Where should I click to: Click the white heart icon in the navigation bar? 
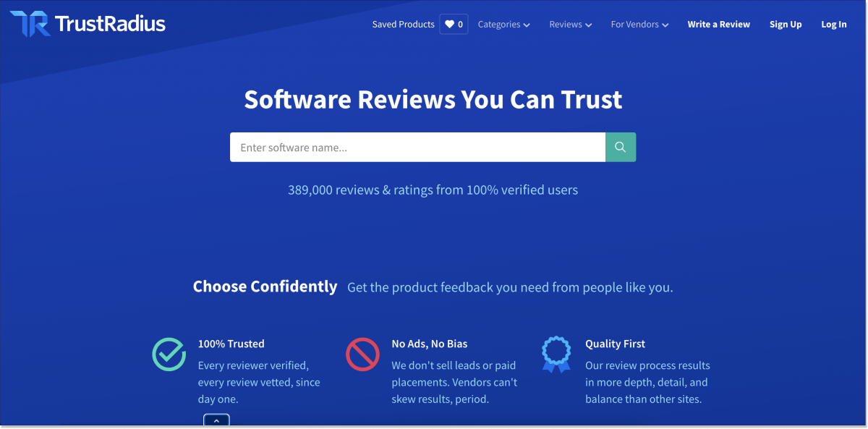[449, 23]
